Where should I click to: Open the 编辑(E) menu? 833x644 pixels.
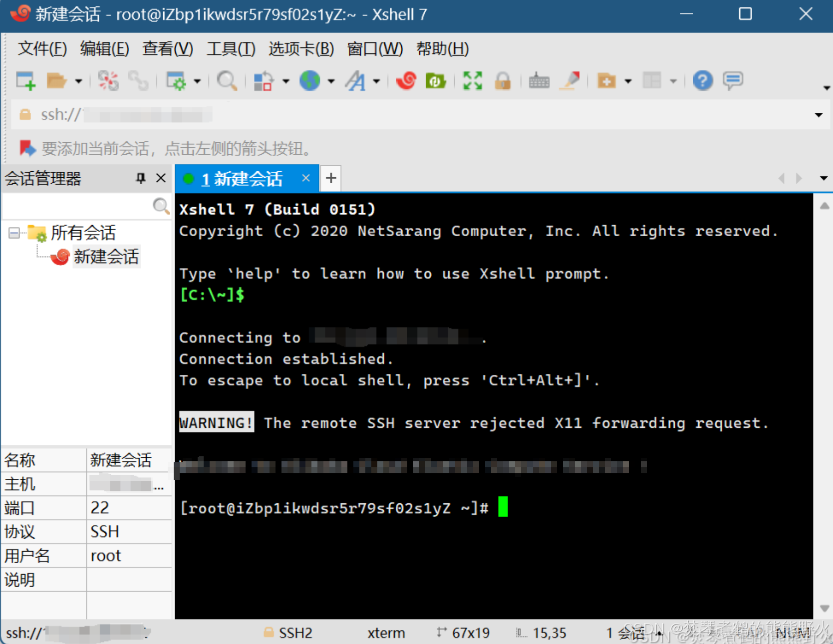(x=104, y=49)
